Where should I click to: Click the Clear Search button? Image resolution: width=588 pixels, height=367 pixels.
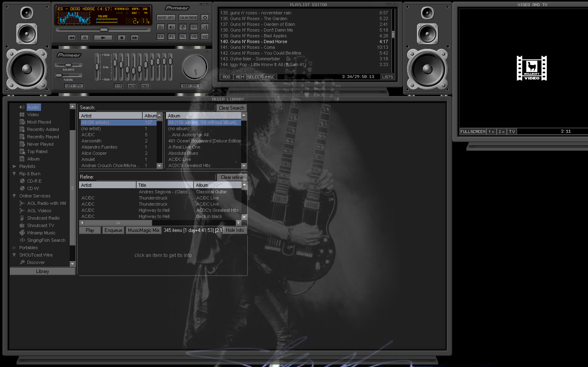pos(231,108)
